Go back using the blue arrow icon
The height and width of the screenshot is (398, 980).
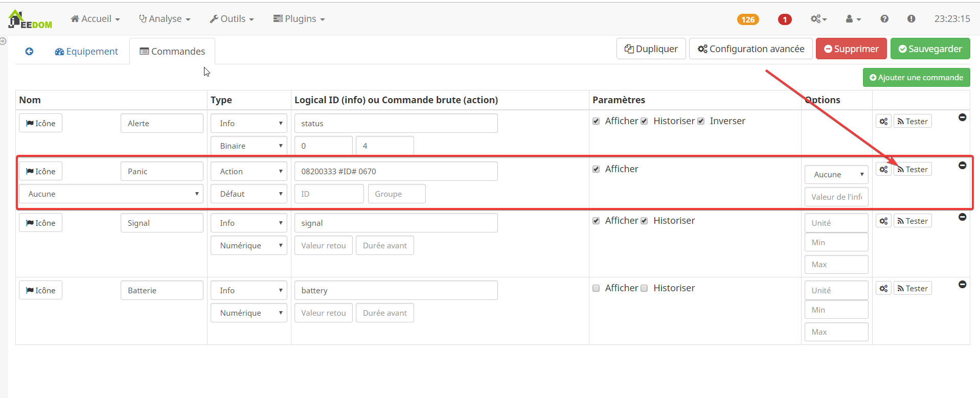(x=29, y=51)
